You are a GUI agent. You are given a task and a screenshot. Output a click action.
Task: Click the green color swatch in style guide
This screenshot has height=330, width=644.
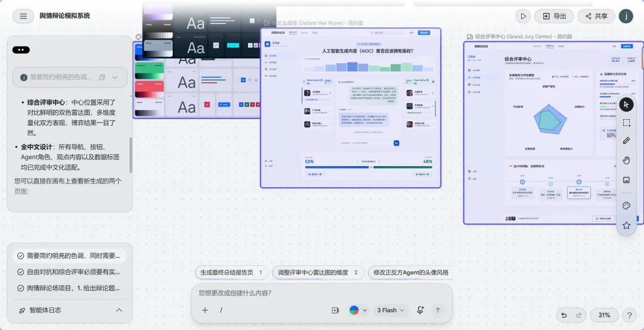click(149, 71)
